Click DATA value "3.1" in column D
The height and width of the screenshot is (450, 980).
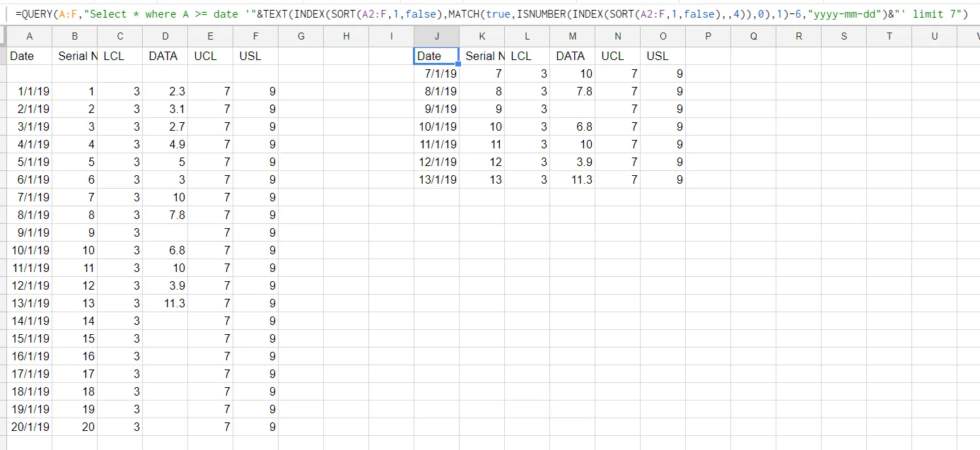tap(165, 109)
